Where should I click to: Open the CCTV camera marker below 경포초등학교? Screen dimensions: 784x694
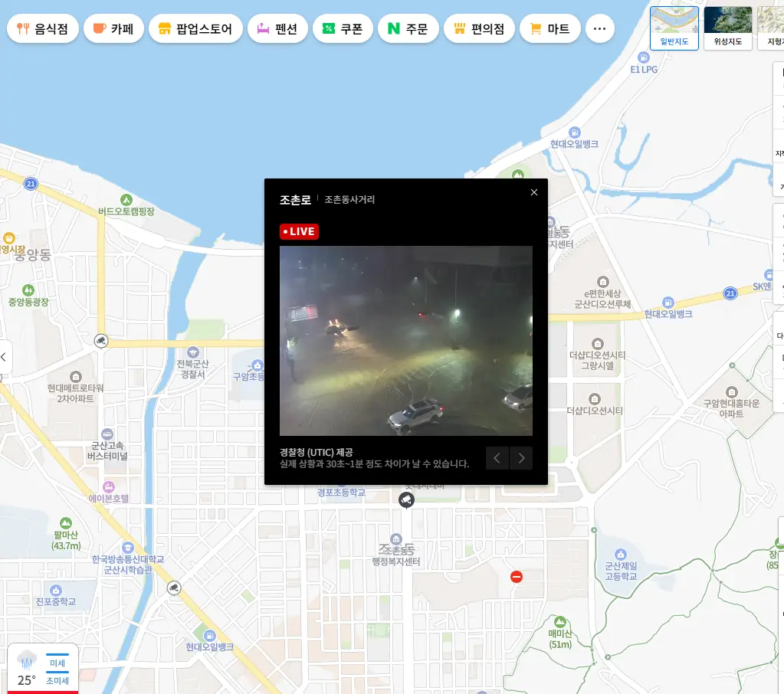[406, 500]
